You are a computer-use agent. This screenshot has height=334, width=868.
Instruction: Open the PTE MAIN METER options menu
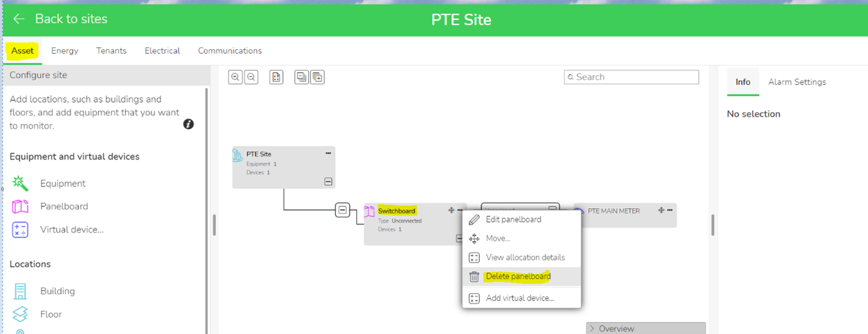click(x=669, y=211)
